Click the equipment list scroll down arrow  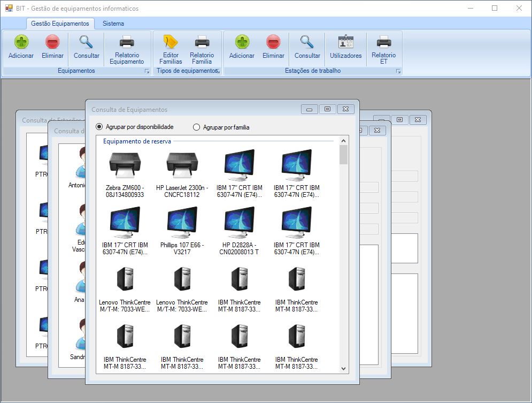tap(343, 368)
